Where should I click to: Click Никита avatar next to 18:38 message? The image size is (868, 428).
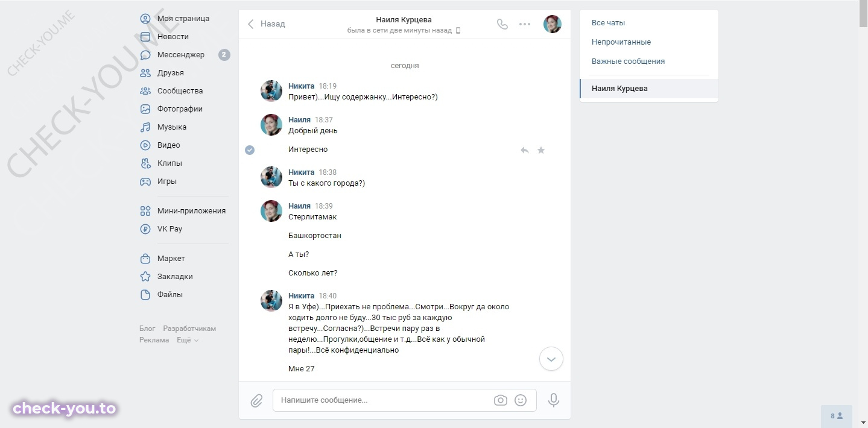[271, 177]
